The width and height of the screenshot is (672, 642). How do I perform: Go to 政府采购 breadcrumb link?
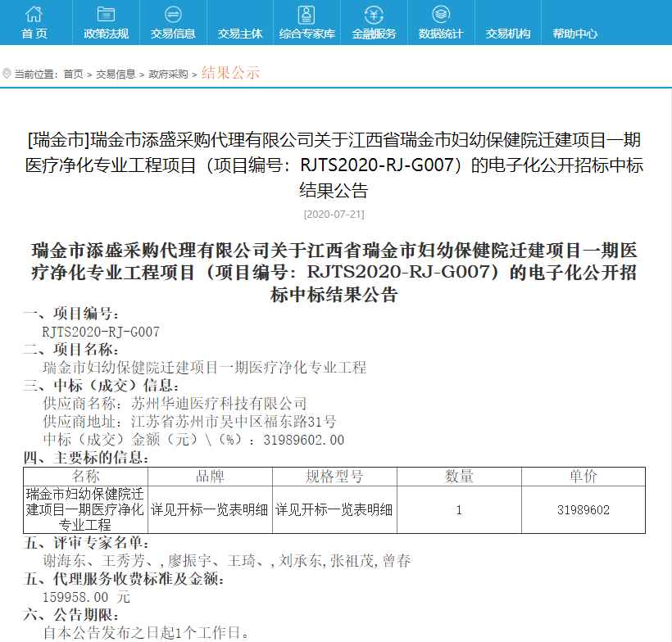pyautogui.click(x=168, y=74)
